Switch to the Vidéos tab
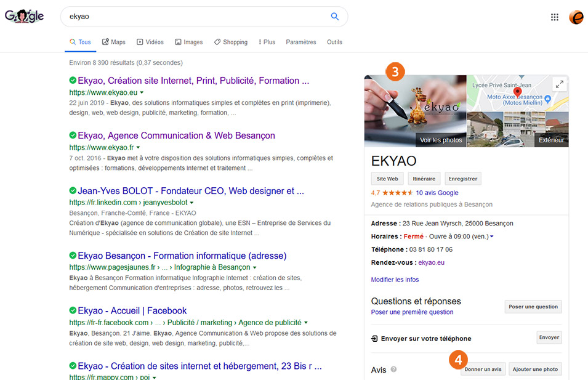This screenshot has width=588, height=380. [150, 42]
